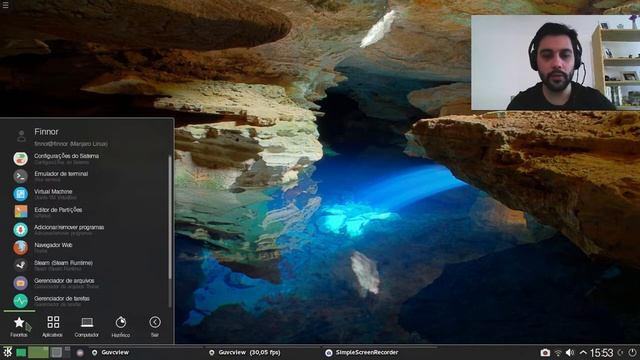Image resolution: width=640 pixels, height=360 pixels.
Task: Click the power shutdown tray icon
Action: point(633,353)
